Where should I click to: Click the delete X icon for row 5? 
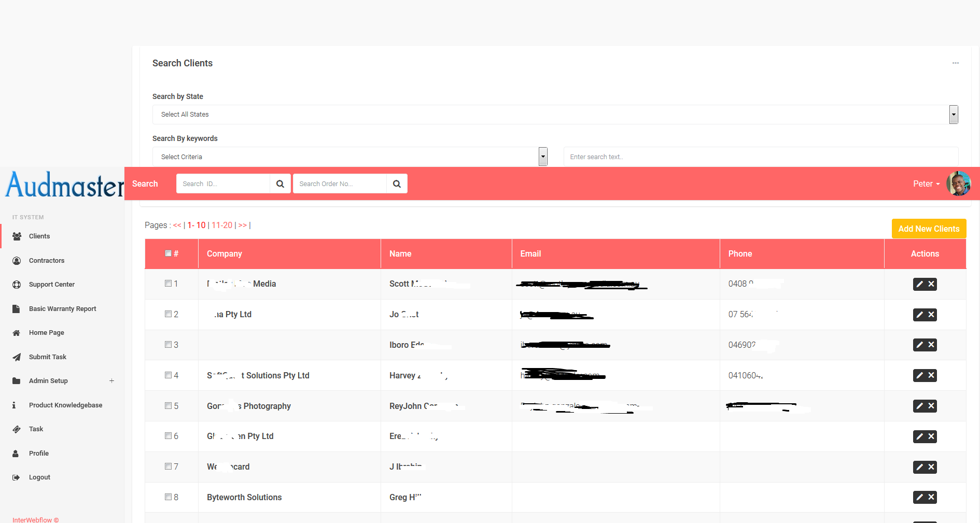click(x=931, y=406)
